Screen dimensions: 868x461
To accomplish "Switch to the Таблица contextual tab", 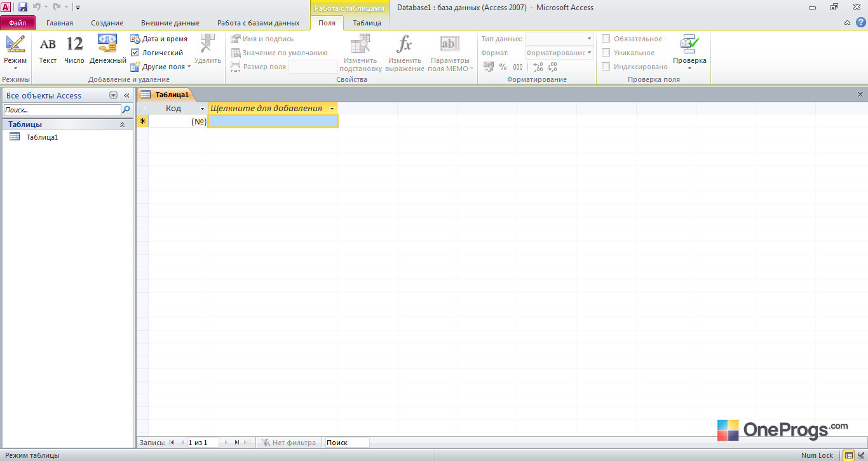I will [x=367, y=23].
